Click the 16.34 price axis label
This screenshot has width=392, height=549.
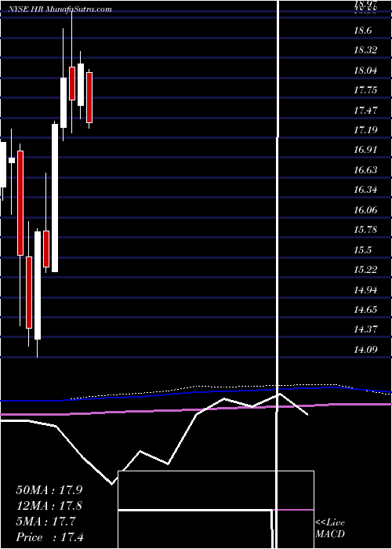pos(365,190)
